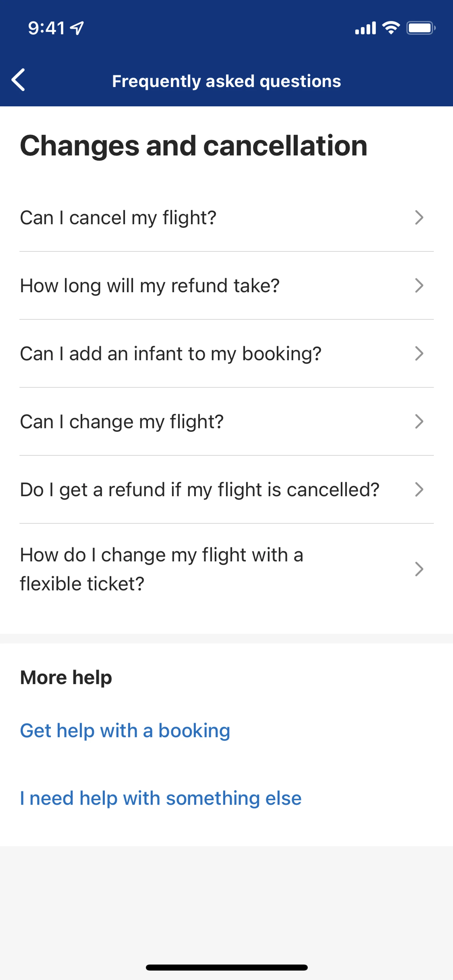Select the "Can I change my flight?" item
The image size is (453, 980).
click(x=122, y=422)
